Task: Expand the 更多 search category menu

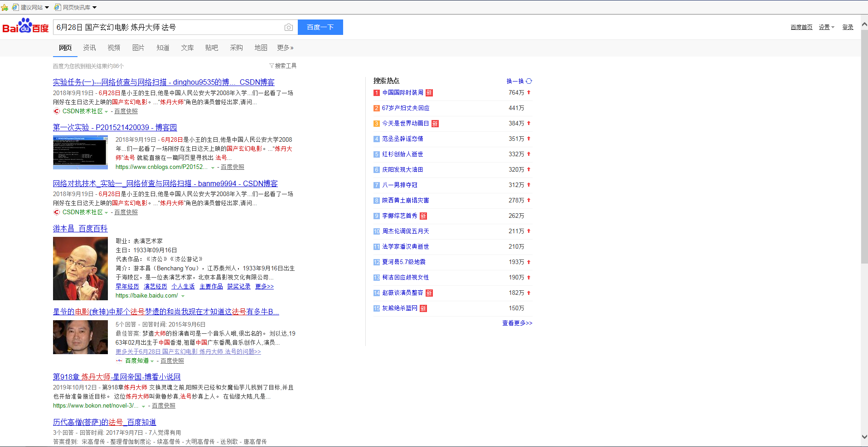Action: click(285, 48)
